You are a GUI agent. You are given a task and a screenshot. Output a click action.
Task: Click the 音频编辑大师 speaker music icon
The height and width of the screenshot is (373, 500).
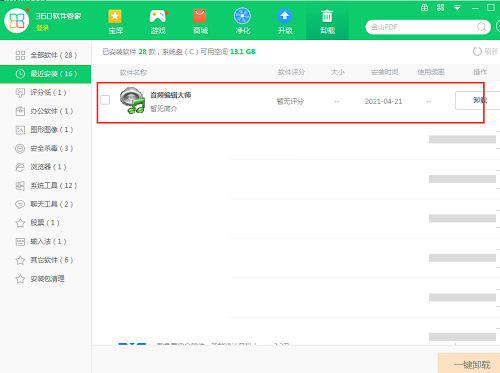click(132, 100)
